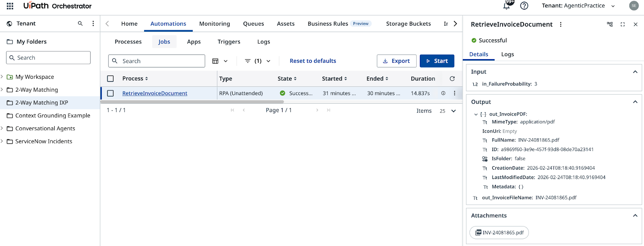Click the Export button
The height and width of the screenshot is (246, 644).
(x=396, y=61)
